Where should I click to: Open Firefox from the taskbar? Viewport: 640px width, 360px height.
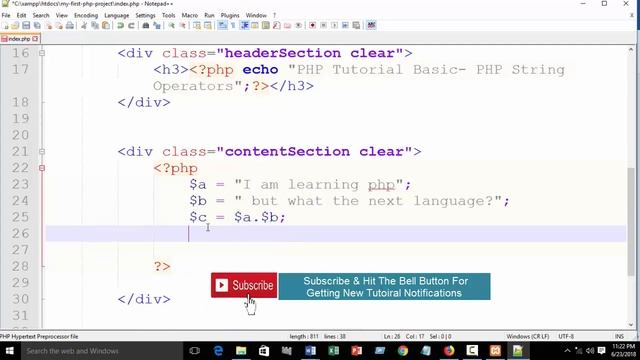coord(449,351)
